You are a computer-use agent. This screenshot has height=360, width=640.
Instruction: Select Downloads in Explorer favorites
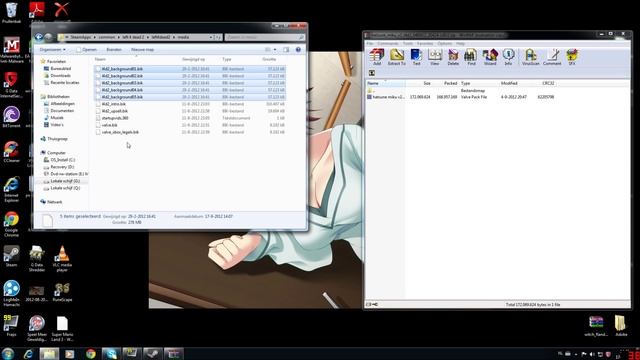[x=60, y=76]
